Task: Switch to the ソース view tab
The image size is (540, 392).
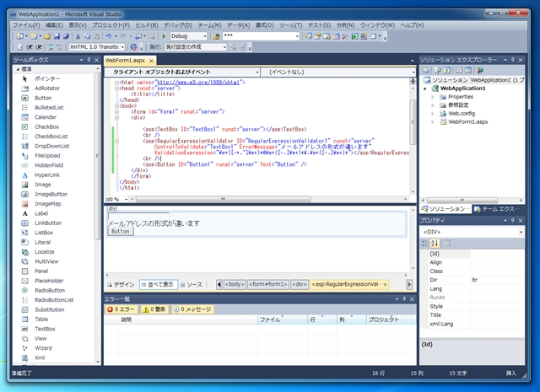Action: tap(192, 285)
